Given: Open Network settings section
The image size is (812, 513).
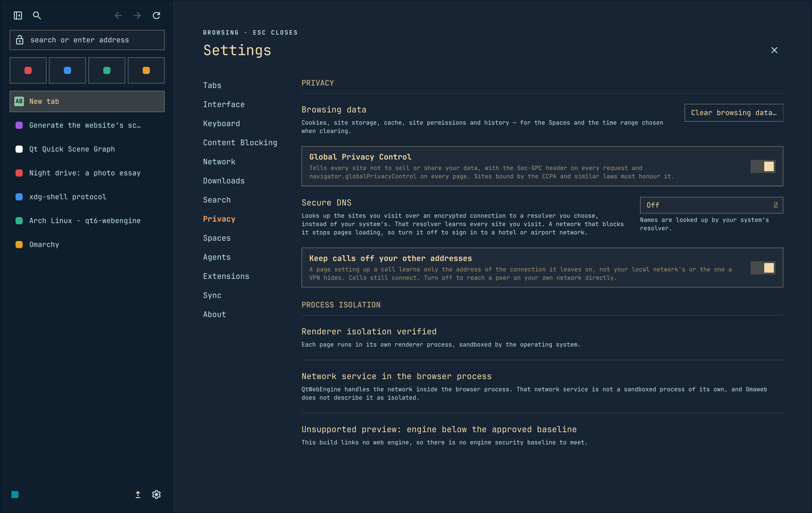Looking at the screenshot, I should click(x=219, y=162).
